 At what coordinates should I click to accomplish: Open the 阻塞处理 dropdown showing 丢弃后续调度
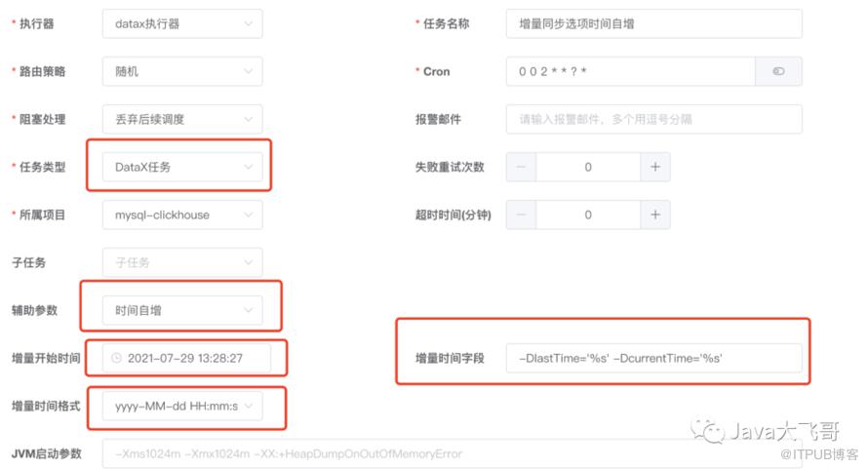pyautogui.click(x=182, y=119)
